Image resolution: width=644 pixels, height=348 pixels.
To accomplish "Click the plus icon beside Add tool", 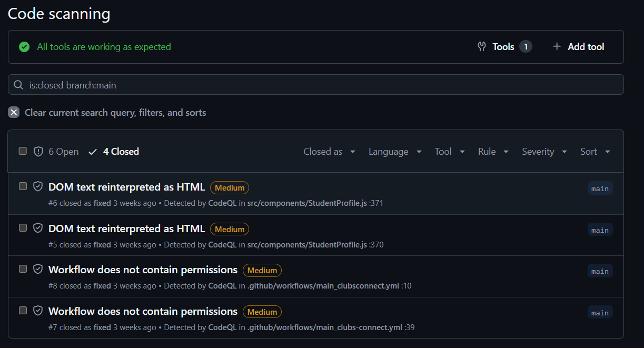I will coord(557,47).
